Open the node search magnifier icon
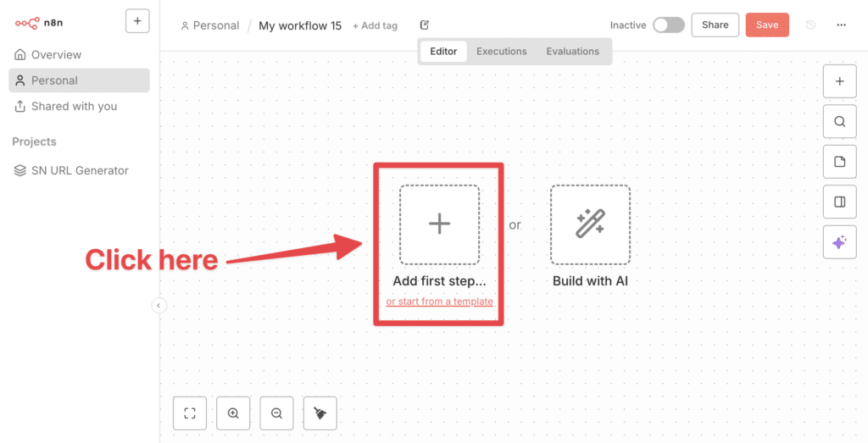The width and height of the screenshot is (868, 443). tap(840, 121)
